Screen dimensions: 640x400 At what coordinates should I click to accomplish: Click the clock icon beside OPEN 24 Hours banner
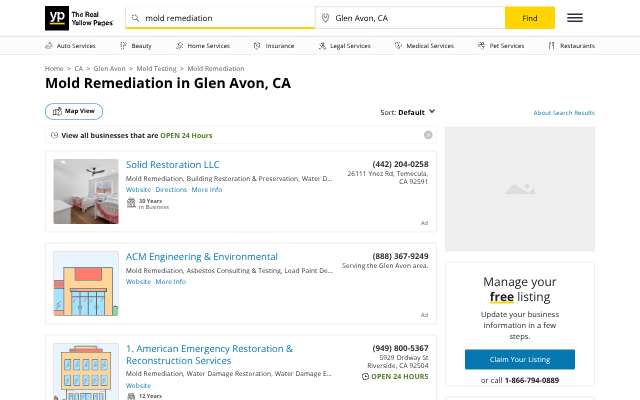[x=54, y=135]
